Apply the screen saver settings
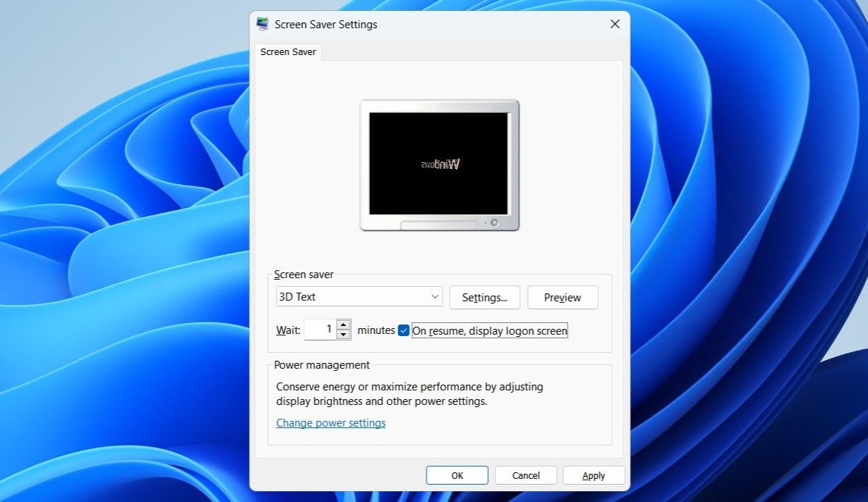 pos(593,475)
